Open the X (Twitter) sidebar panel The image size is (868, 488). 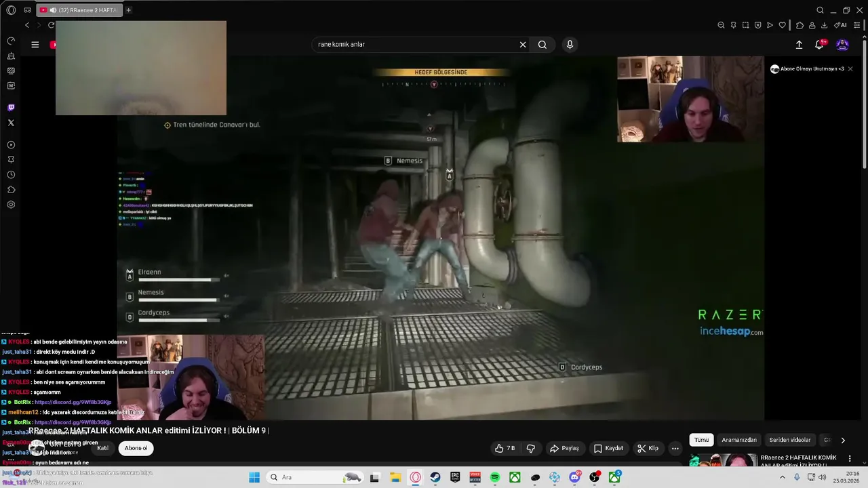coord(11,123)
